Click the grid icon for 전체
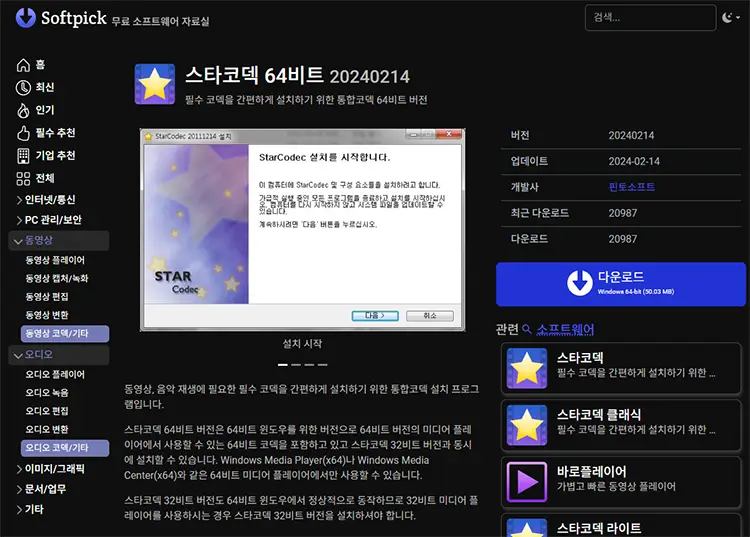 pos(23,179)
